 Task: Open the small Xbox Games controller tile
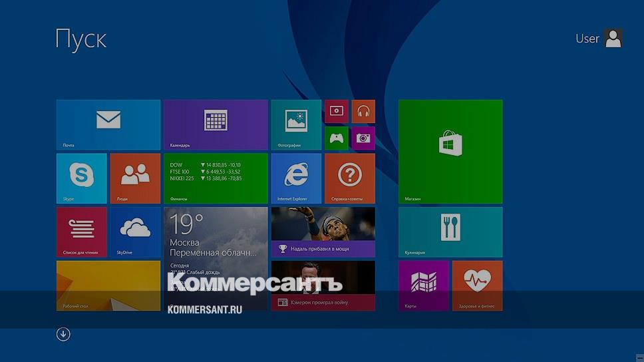337,138
